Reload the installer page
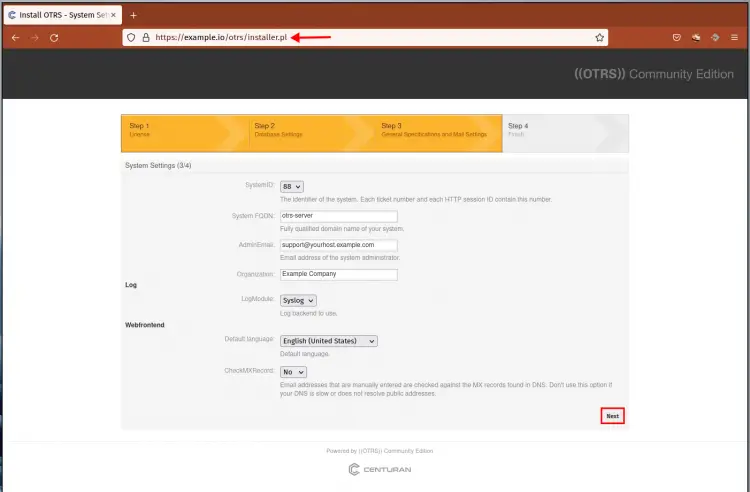The image size is (750, 492). 54,37
